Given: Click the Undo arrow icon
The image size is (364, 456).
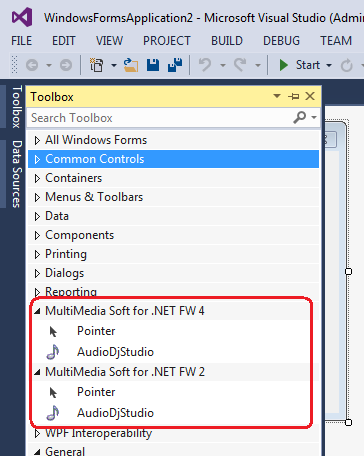Looking at the screenshot, I should pos(205,65).
